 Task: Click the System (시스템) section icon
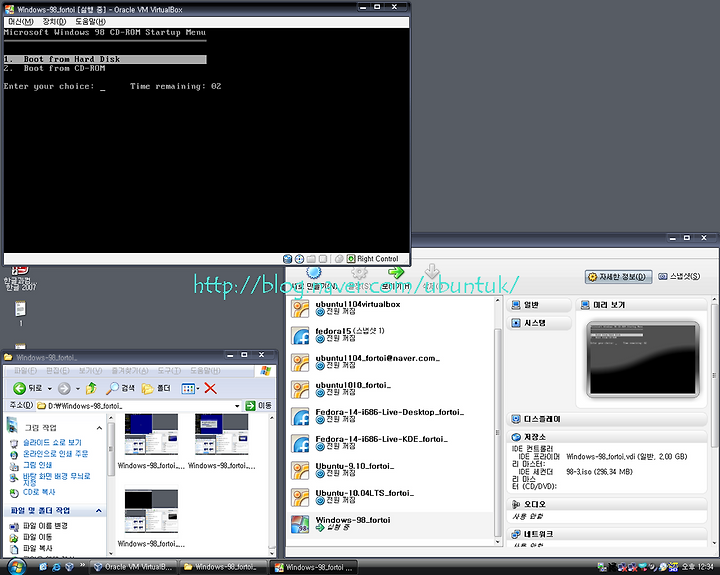pos(516,323)
